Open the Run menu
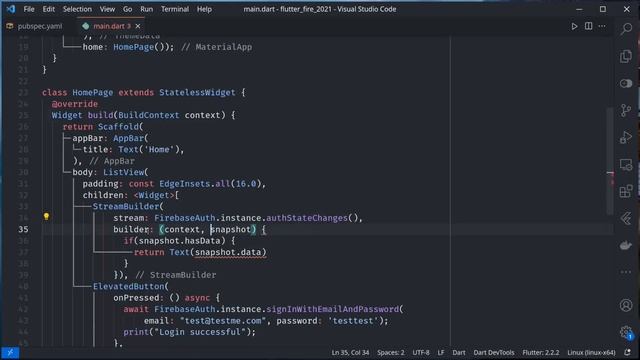Screen dimensions: 640x360 (147, 9)
